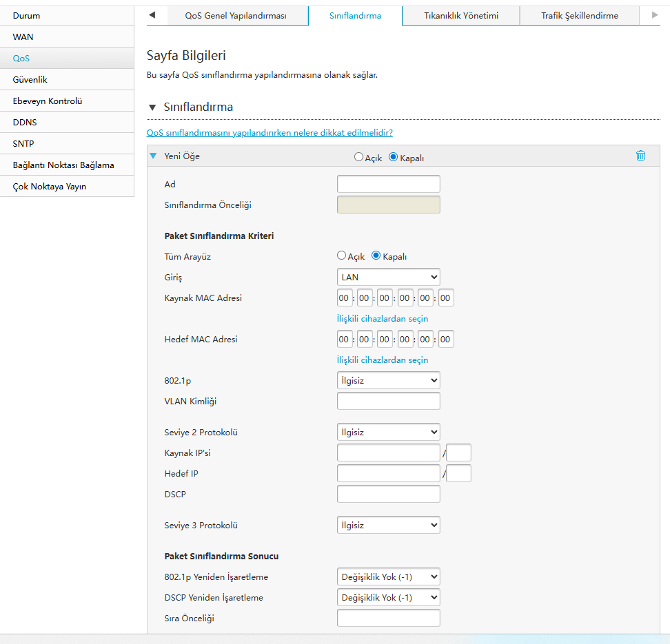Open Çok Noktaya Yayın in sidebar
Screen dimensions: 670x644
pyautogui.click(x=67, y=186)
